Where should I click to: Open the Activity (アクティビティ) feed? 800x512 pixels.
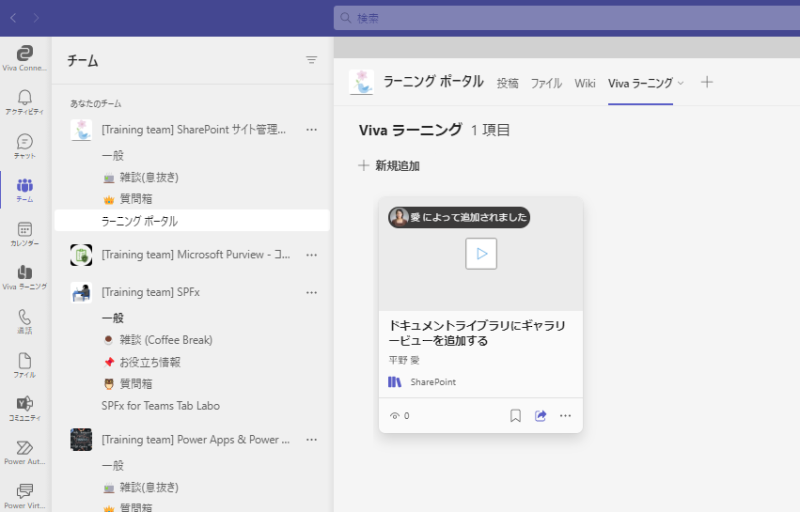[24, 102]
